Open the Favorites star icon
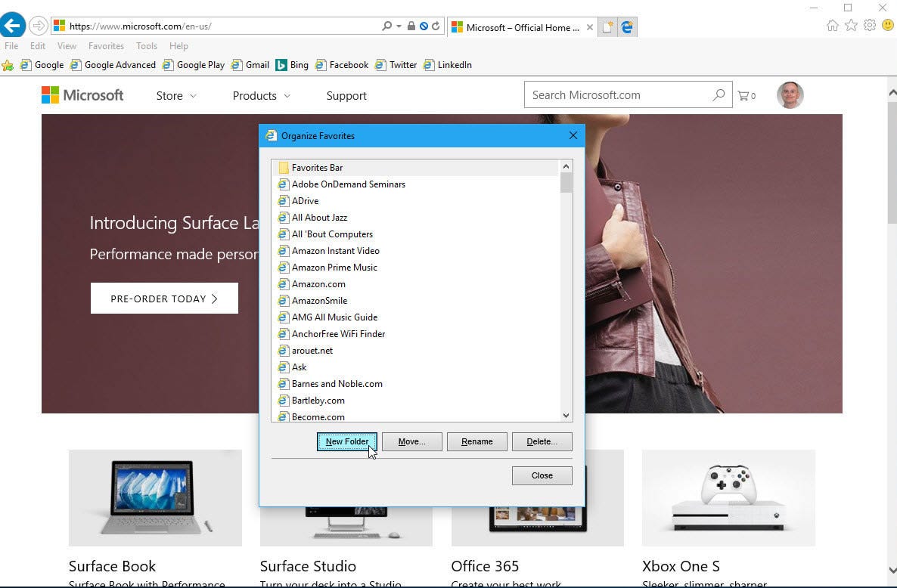The image size is (897, 588). [852, 25]
